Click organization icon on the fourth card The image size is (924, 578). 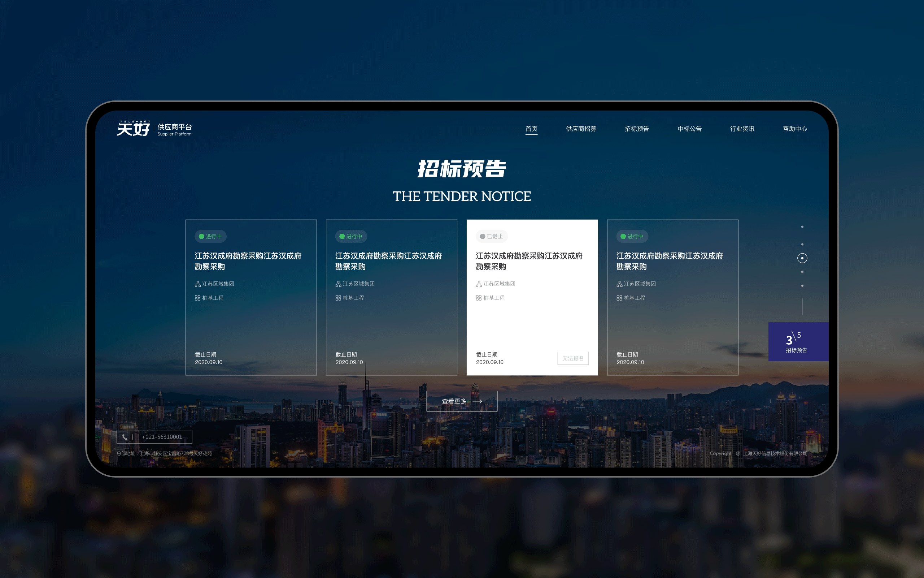[619, 284]
